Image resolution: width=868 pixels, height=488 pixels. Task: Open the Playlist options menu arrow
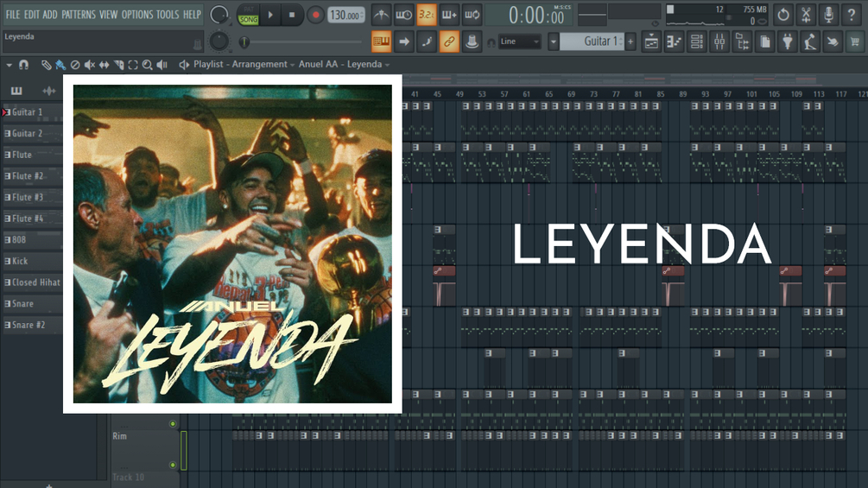click(9, 65)
